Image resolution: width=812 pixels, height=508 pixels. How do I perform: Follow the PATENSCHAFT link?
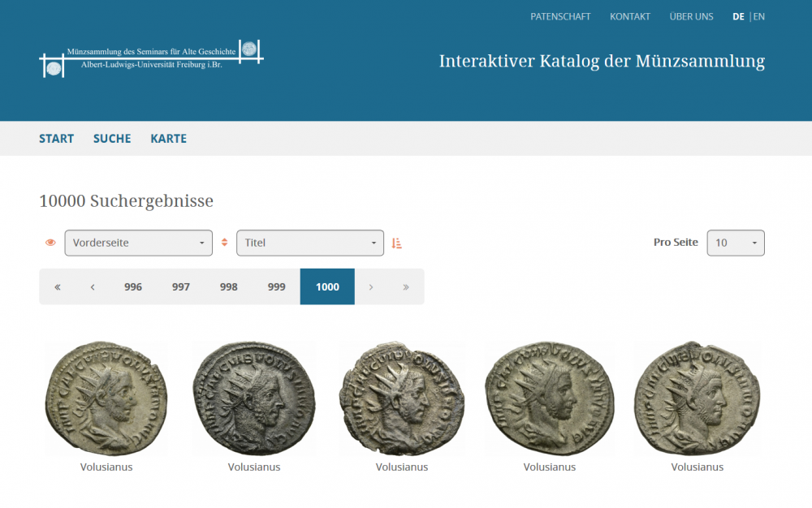tap(560, 16)
